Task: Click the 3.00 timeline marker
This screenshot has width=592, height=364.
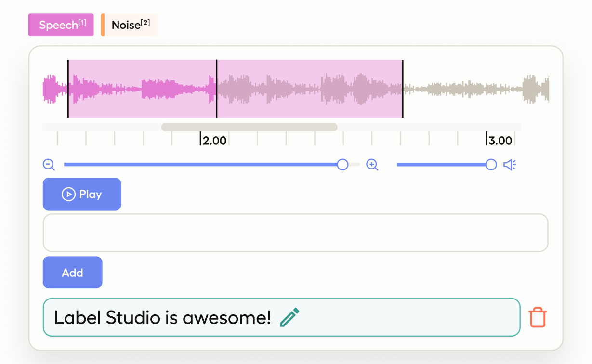Action: 500,141
